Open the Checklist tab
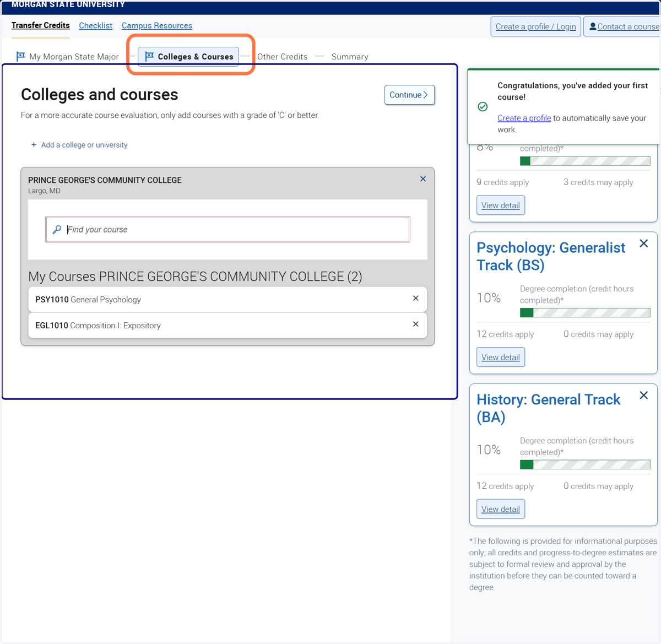The image size is (661, 644). (96, 26)
